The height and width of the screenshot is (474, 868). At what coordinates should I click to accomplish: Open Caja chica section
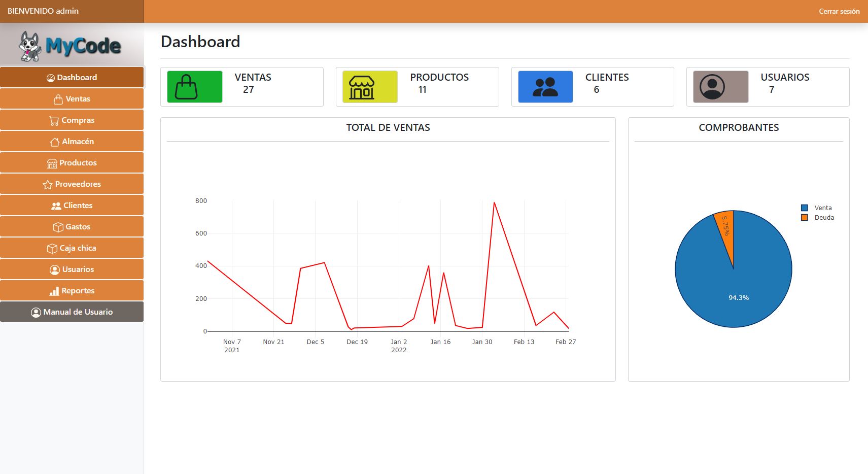[x=72, y=248]
